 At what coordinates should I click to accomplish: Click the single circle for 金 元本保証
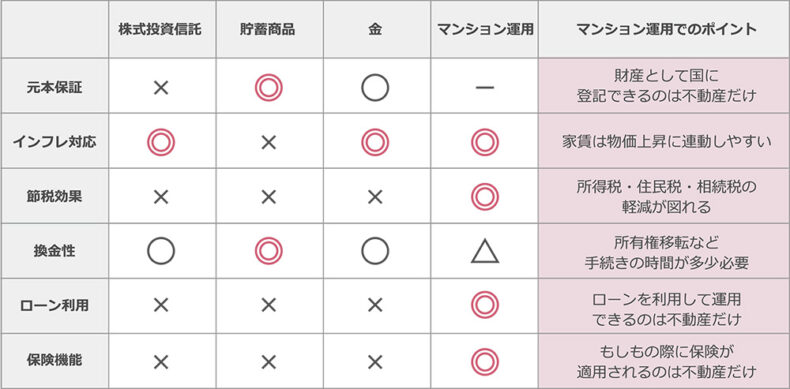375,87
